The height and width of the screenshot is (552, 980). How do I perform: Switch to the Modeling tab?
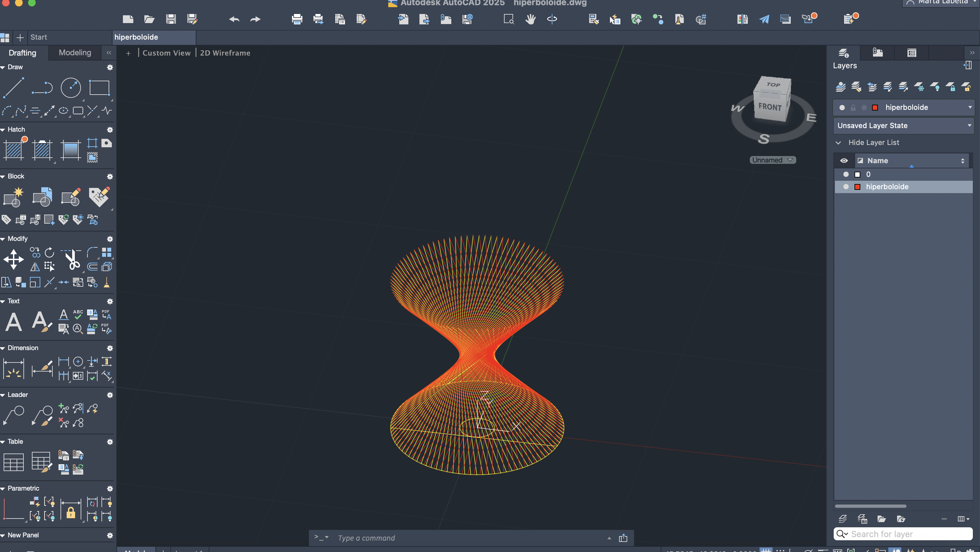pyautogui.click(x=75, y=52)
